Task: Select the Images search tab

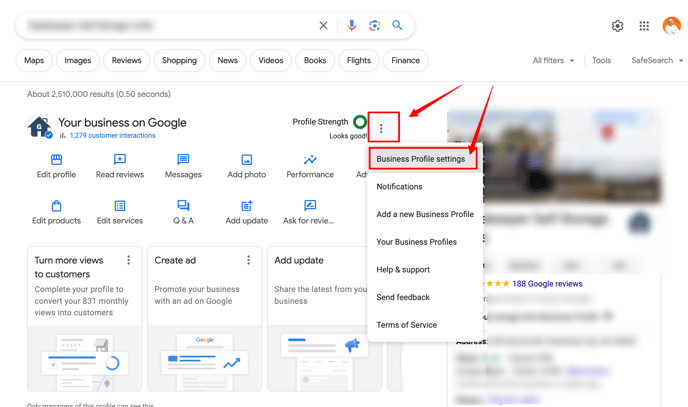Action: point(78,61)
